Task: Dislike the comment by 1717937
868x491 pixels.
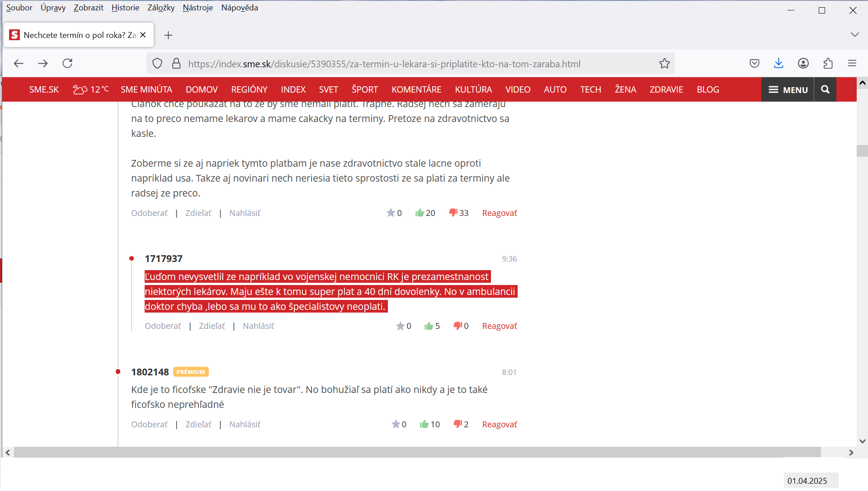Action: [x=458, y=326]
